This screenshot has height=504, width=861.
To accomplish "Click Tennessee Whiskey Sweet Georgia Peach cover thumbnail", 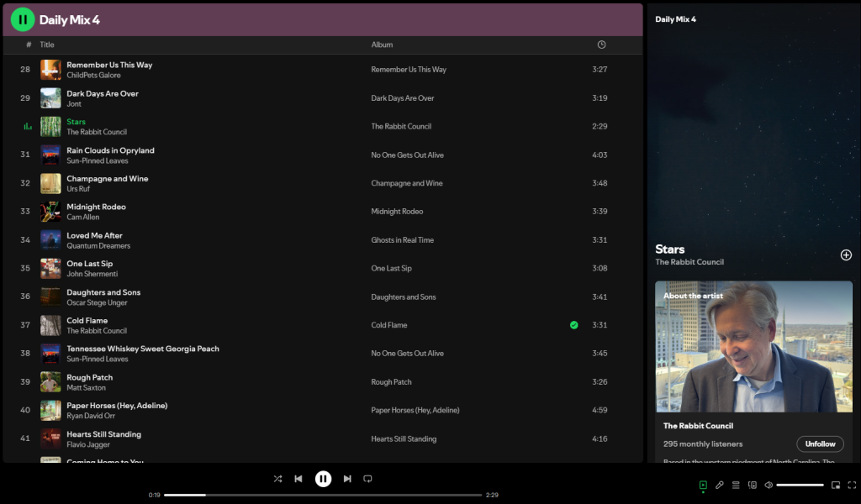I will coord(50,354).
